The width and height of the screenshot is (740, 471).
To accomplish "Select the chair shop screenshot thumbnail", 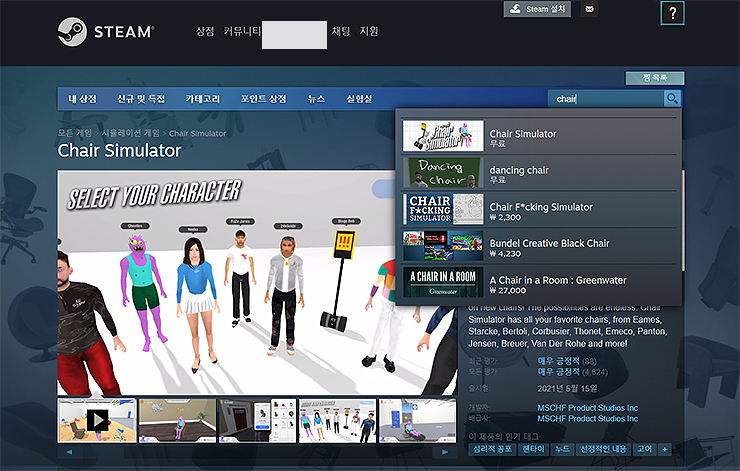I will click(x=257, y=421).
